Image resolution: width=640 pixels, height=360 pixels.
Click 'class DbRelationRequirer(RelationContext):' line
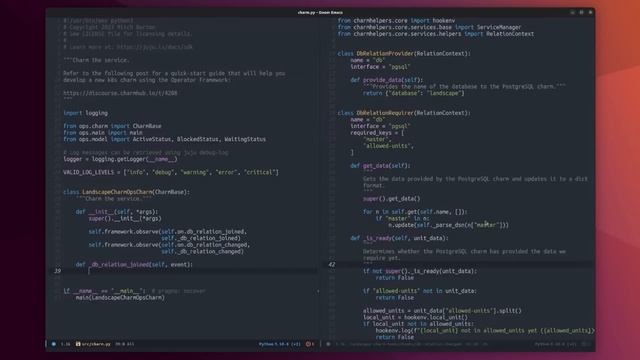point(404,113)
